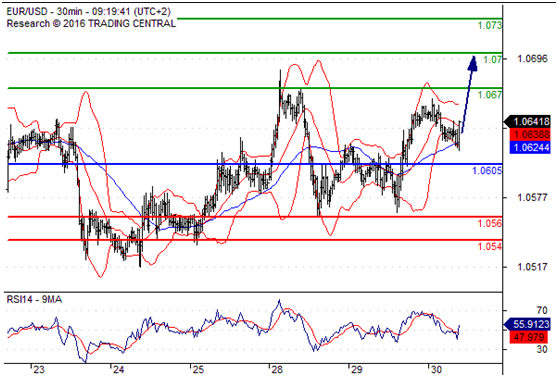Select the 1.067 green resistance label

coord(489,95)
